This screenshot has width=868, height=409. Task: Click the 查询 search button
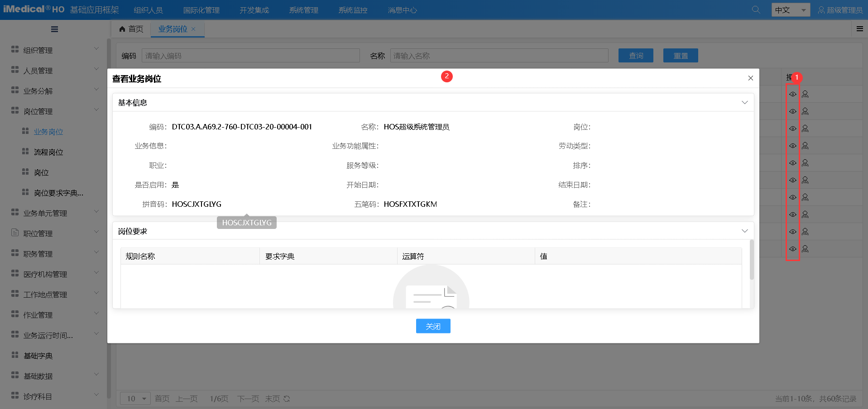636,56
